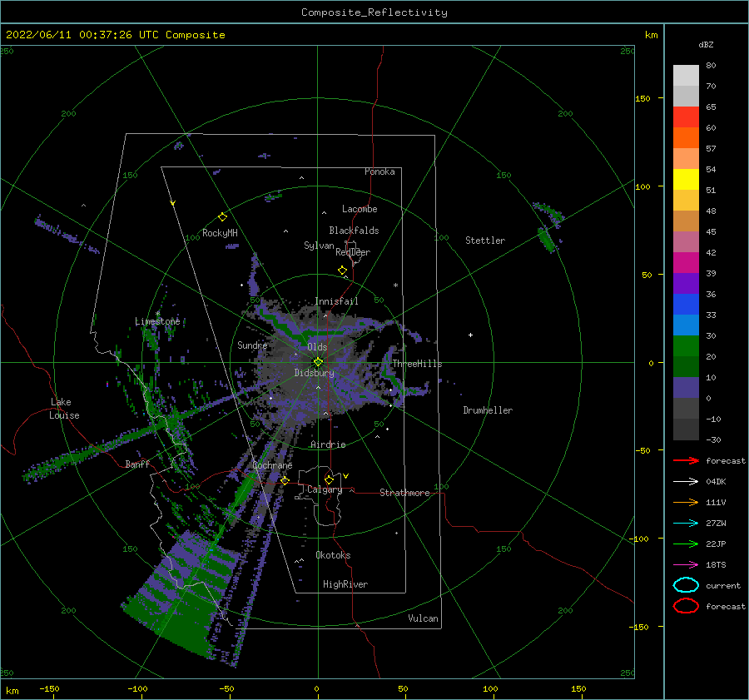Click the Strathmore city label
This screenshot has width=749, height=700.
click(x=404, y=493)
